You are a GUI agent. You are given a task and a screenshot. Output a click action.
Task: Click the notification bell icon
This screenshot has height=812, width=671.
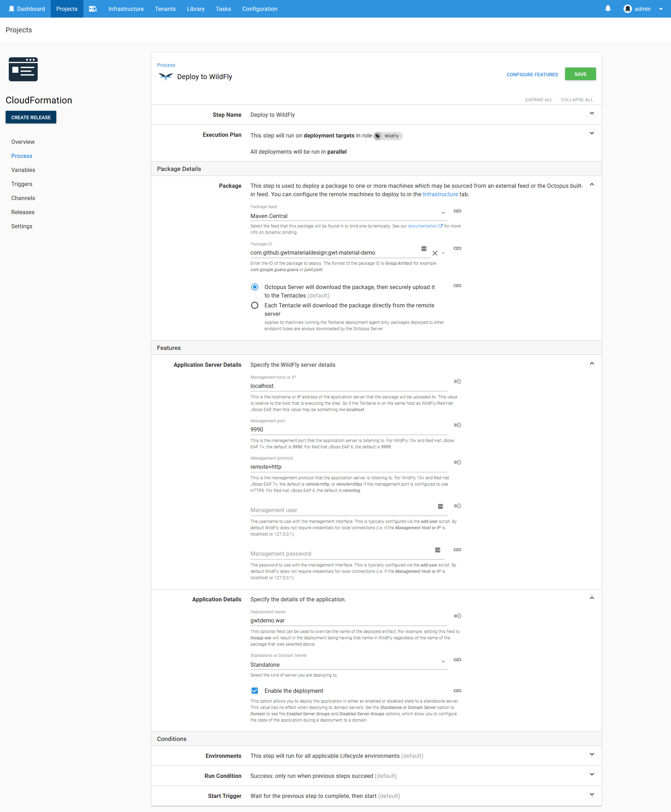tap(608, 8)
